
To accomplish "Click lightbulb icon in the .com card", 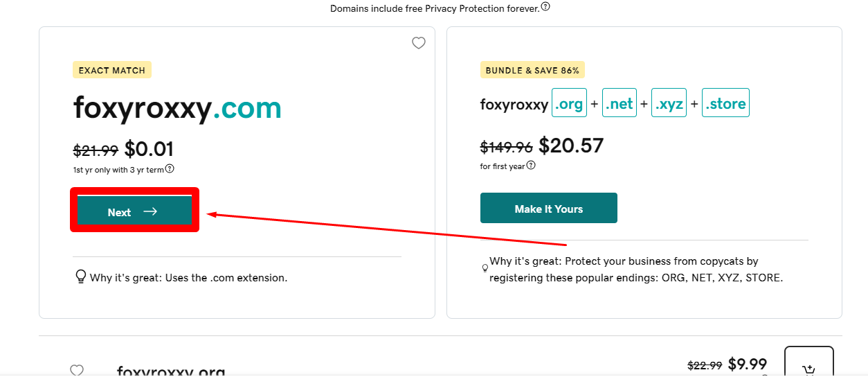I will click(80, 277).
